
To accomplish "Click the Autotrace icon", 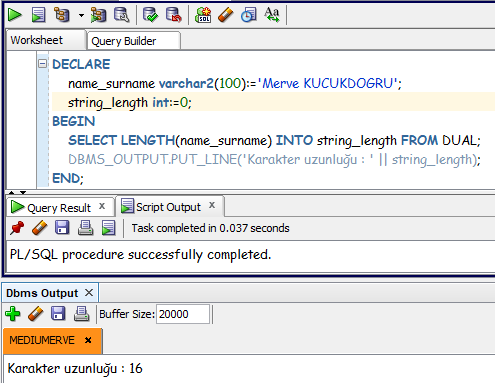I will pyautogui.click(x=98, y=15).
